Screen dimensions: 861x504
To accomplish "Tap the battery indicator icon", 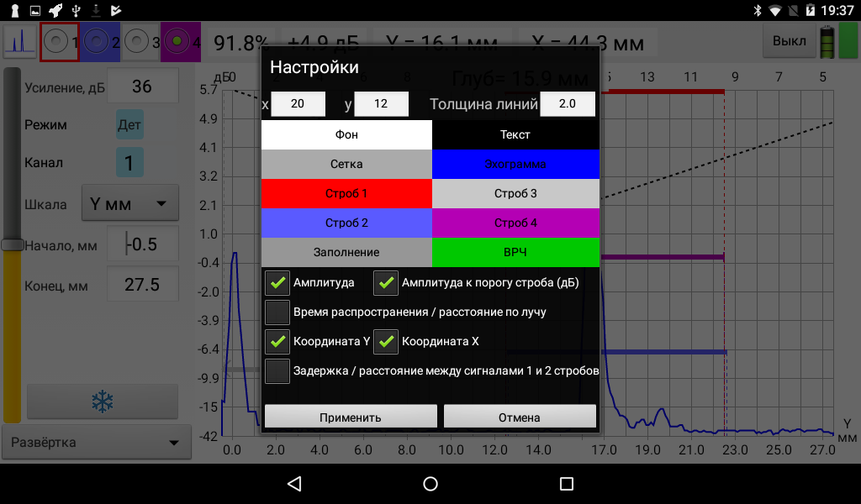I will click(x=827, y=42).
